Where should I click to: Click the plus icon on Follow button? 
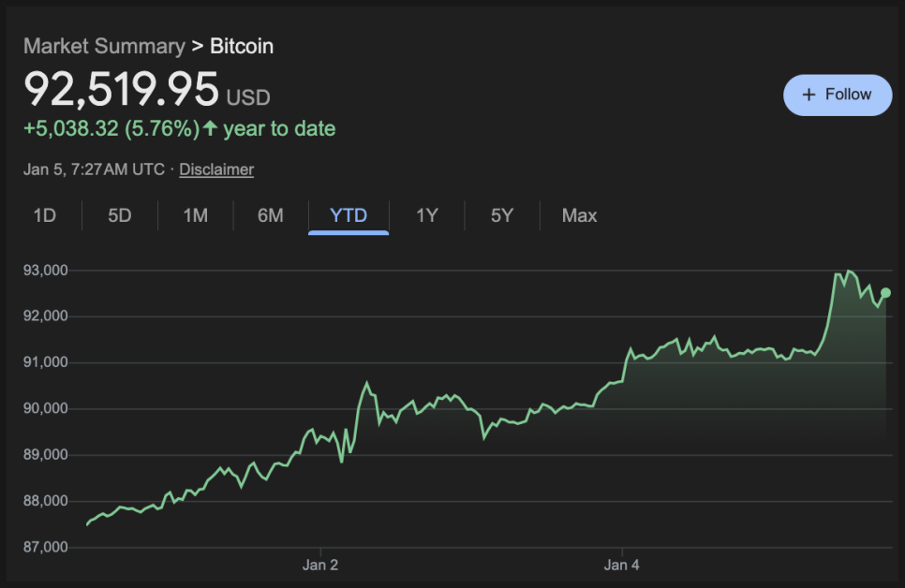click(809, 95)
